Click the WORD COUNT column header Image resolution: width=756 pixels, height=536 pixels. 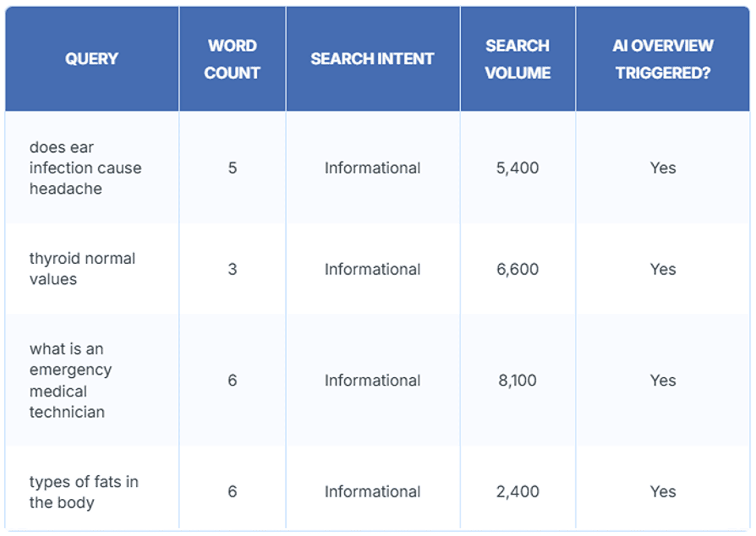232,59
